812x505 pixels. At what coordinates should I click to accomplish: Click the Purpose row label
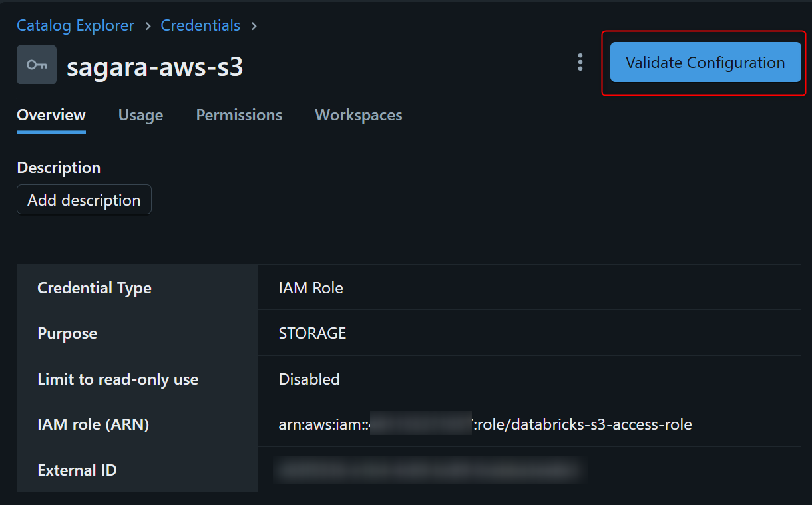coord(67,333)
